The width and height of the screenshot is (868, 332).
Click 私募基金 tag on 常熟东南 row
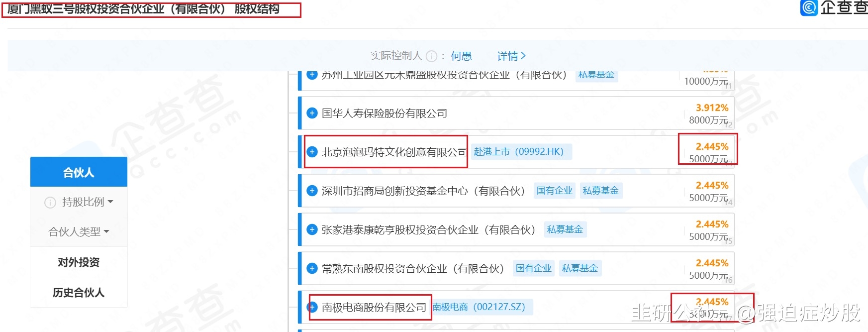click(x=579, y=268)
